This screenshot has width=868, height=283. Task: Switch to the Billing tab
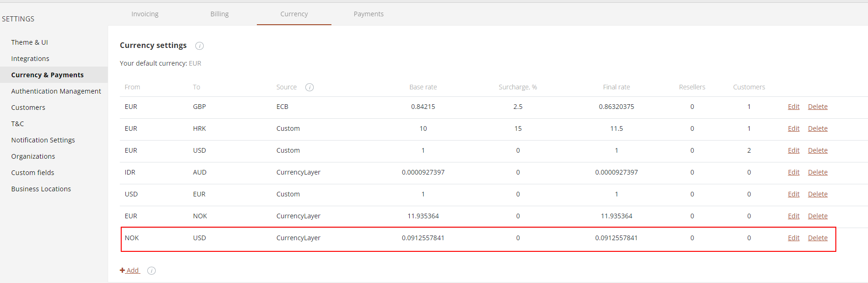pyautogui.click(x=220, y=14)
